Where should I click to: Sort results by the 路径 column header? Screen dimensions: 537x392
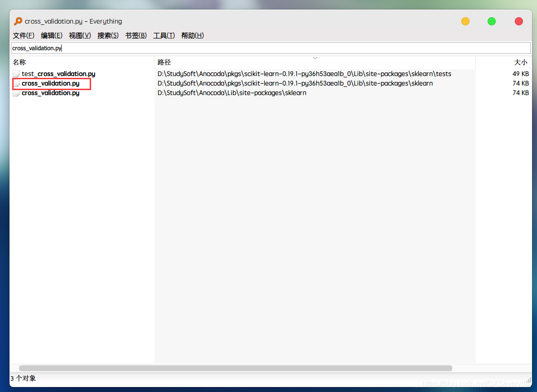point(315,62)
